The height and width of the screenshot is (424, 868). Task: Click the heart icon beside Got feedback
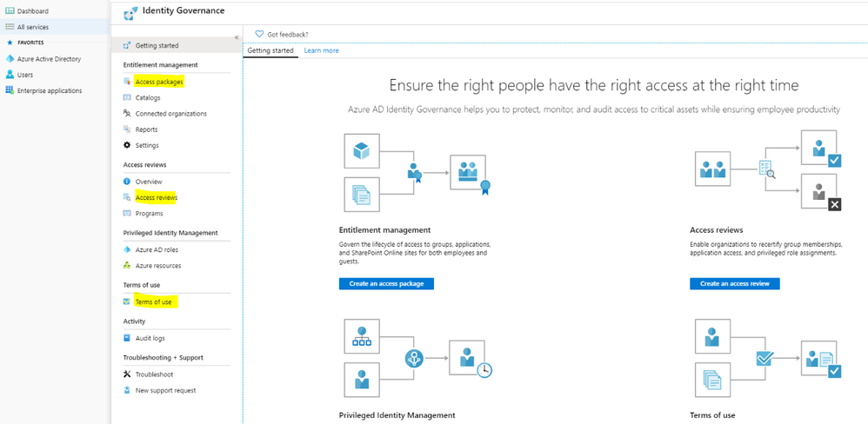(x=259, y=34)
